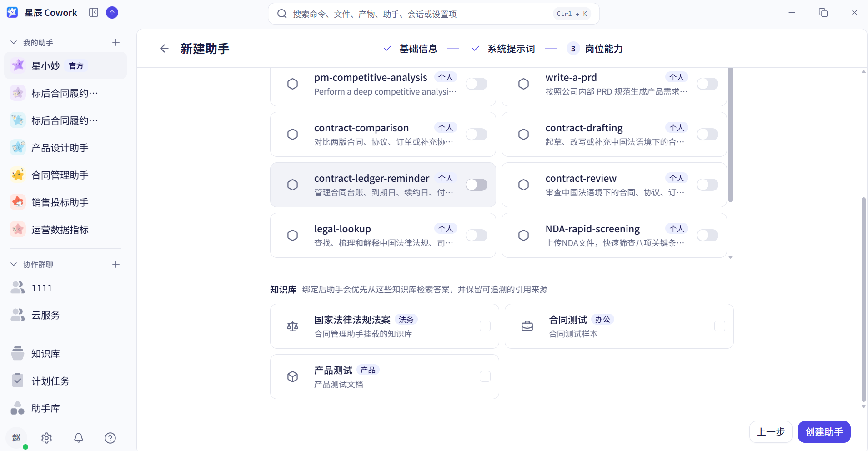Open the notifications bell icon

(79, 438)
